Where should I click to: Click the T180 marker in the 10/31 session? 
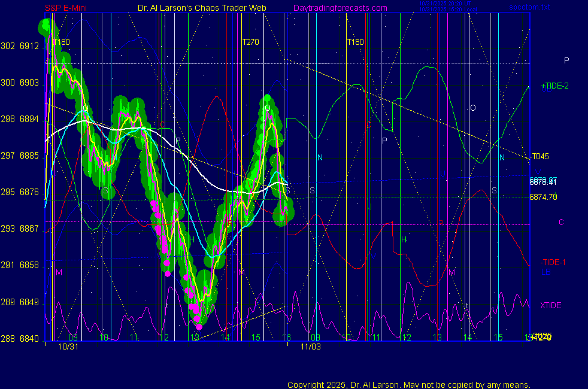click(62, 42)
